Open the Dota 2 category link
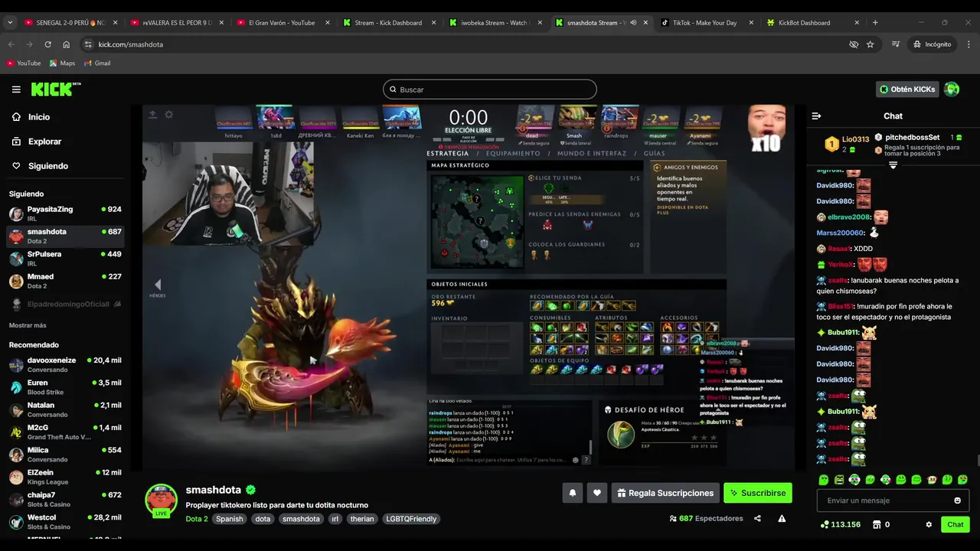The height and width of the screenshot is (551, 980). coord(197,519)
